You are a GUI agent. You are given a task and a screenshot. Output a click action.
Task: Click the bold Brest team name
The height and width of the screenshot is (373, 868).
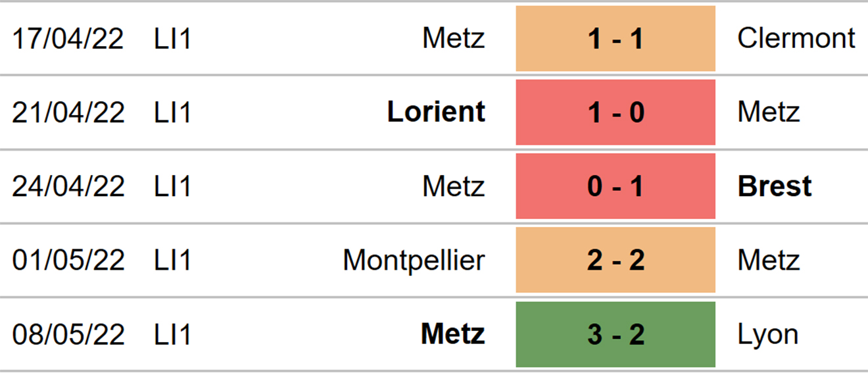coord(775,186)
